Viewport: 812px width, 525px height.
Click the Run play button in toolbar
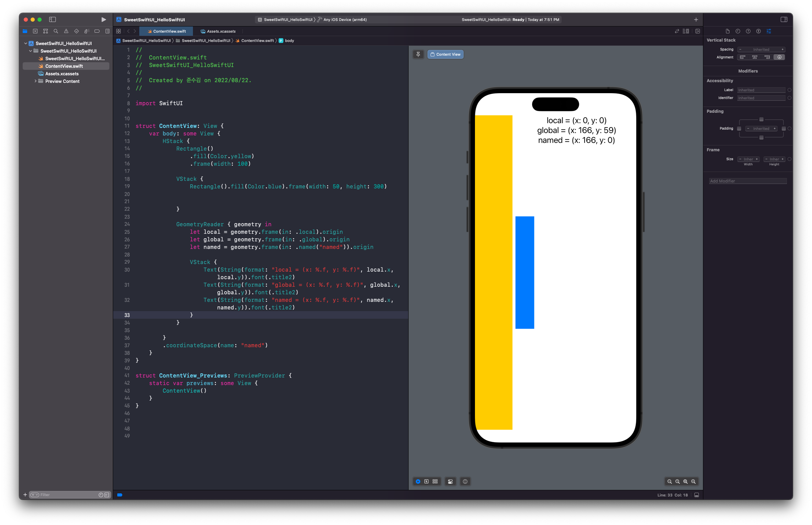(104, 20)
